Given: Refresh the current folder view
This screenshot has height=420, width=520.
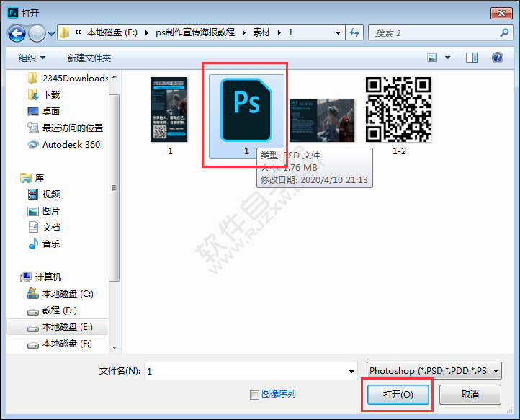Looking at the screenshot, I should (x=354, y=33).
